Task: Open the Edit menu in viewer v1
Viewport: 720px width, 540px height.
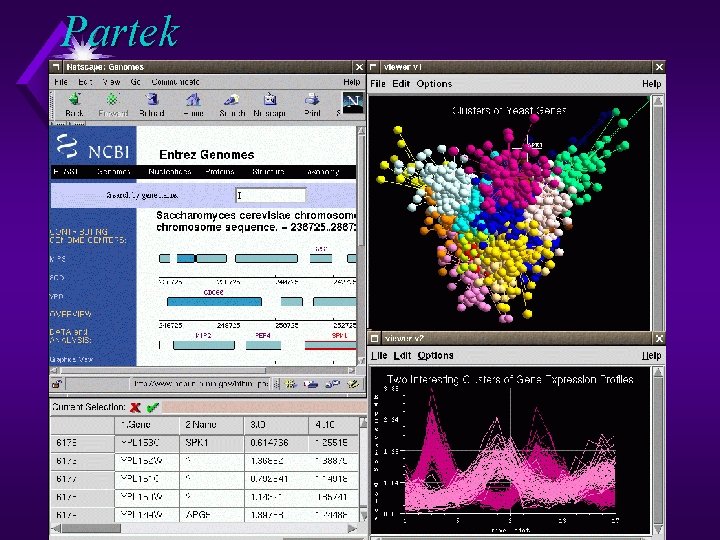Action: (401, 84)
